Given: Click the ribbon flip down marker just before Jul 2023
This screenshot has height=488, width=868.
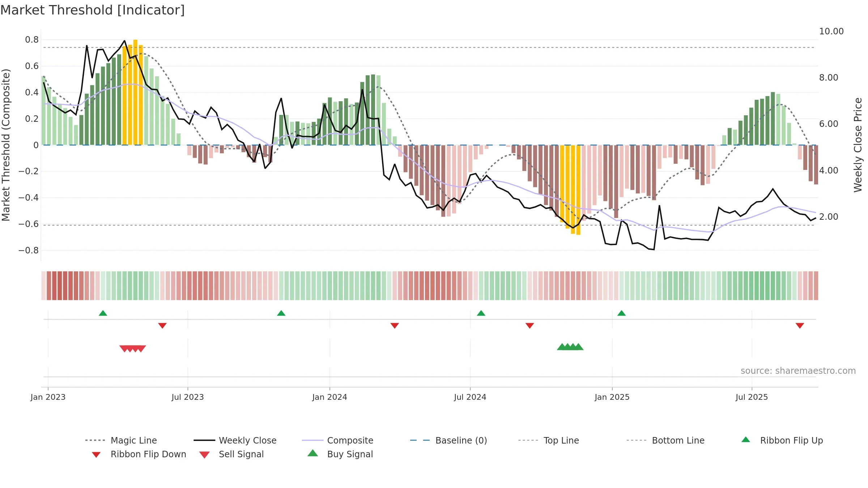Looking at the screenshot, I should [162, 326].
